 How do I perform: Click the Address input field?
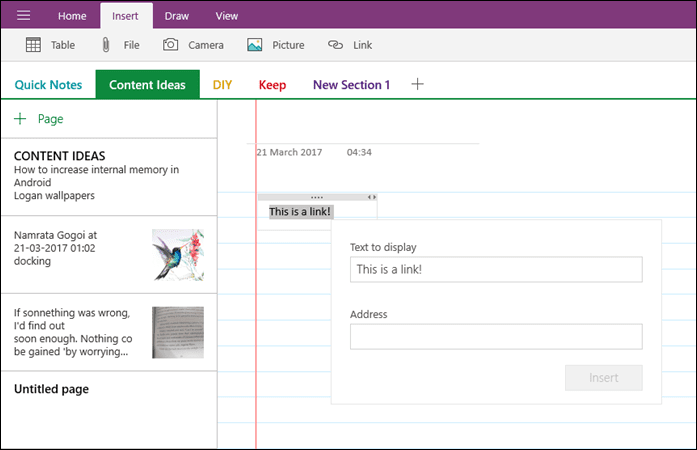click(496, 337)
